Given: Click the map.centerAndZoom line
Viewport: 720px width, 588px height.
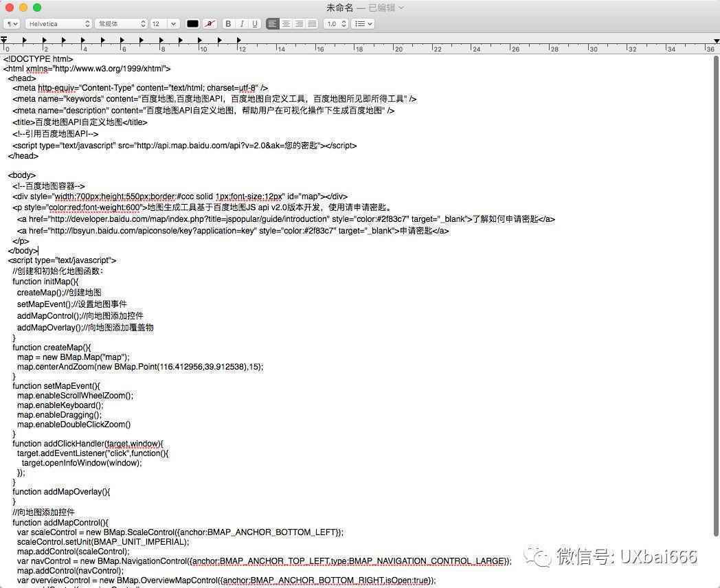Looking at the screenshot, I should pos(140,367).
